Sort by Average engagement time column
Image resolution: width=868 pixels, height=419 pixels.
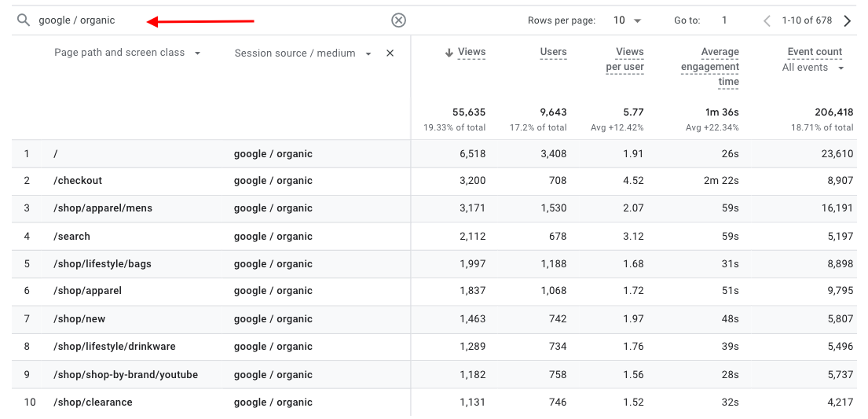click(x=710, y=66)
